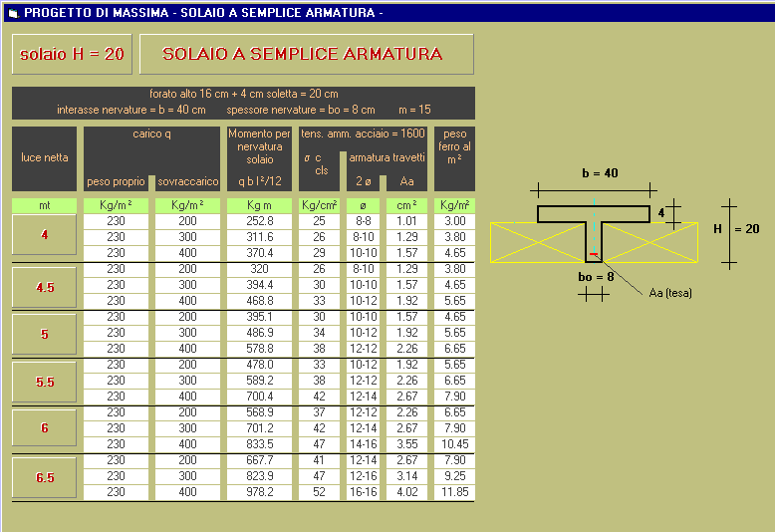
Task: Choose the 5 m span button
Action: (44, 335)
